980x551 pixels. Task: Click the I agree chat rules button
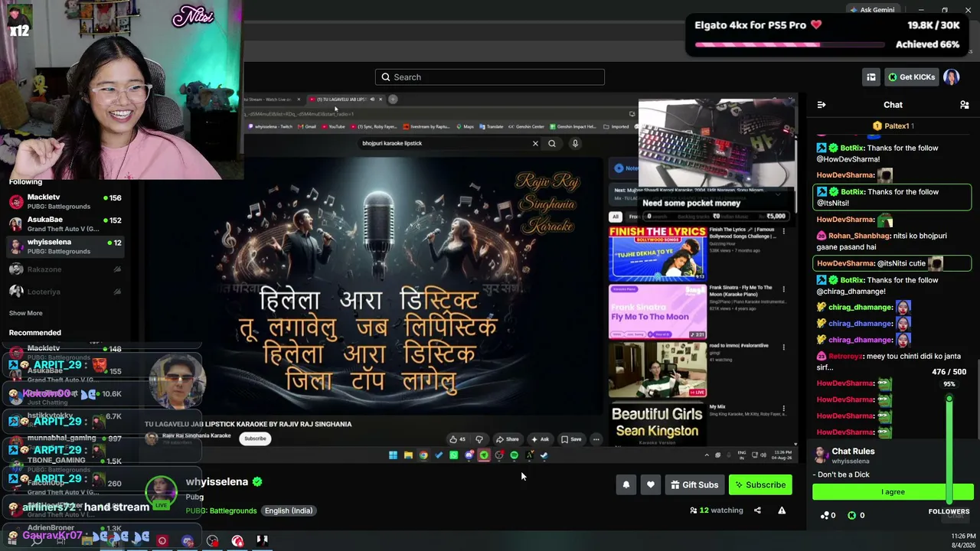click(893, 492)
